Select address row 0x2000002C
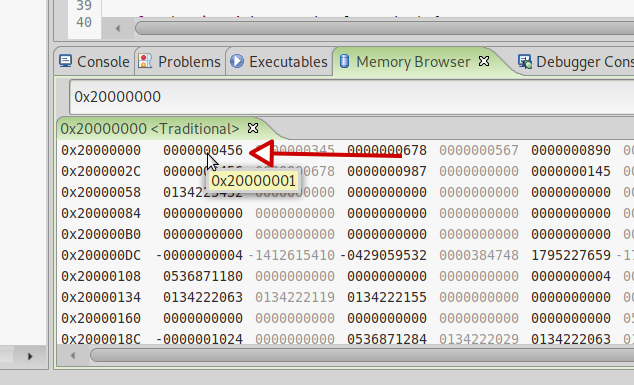The image size is (634, 385). click(x=101, y=171)
